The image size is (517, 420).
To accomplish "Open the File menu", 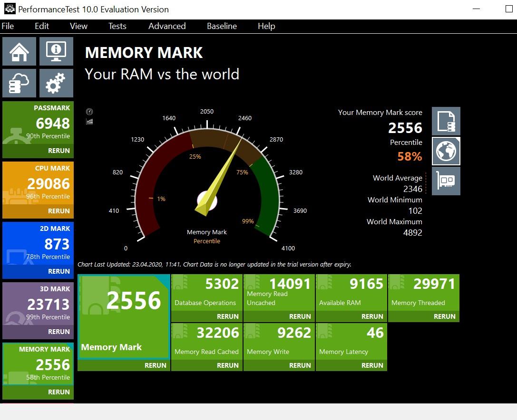I will pyautogui.click(x=8, y=26).
